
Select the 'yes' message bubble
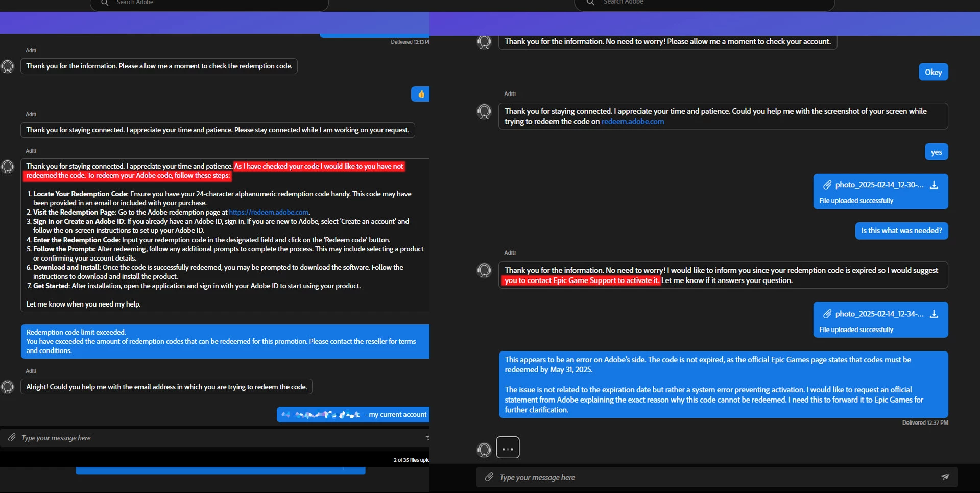(937, 152)
